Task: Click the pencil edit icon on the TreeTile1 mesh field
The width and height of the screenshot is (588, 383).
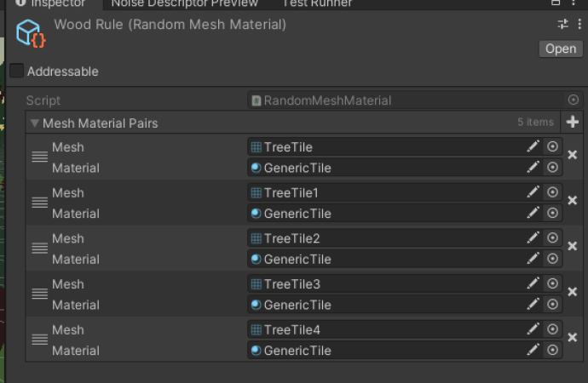Action: (x=533, y=192)
